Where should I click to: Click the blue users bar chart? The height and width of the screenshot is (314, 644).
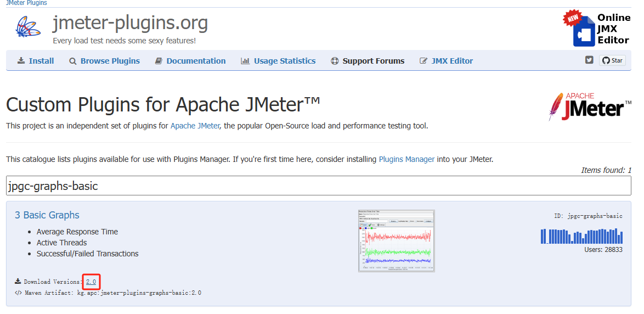(x=581, y=236)
